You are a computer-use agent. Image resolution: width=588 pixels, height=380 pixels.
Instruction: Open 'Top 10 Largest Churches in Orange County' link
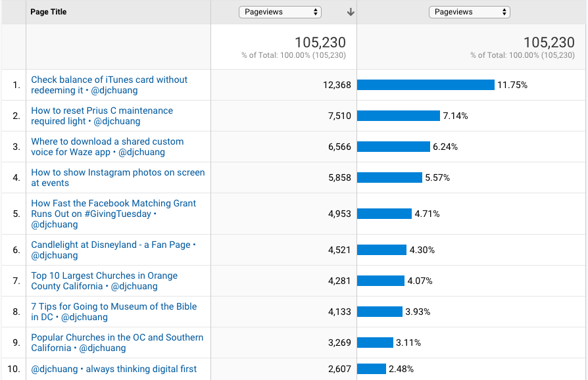[105, 281]
